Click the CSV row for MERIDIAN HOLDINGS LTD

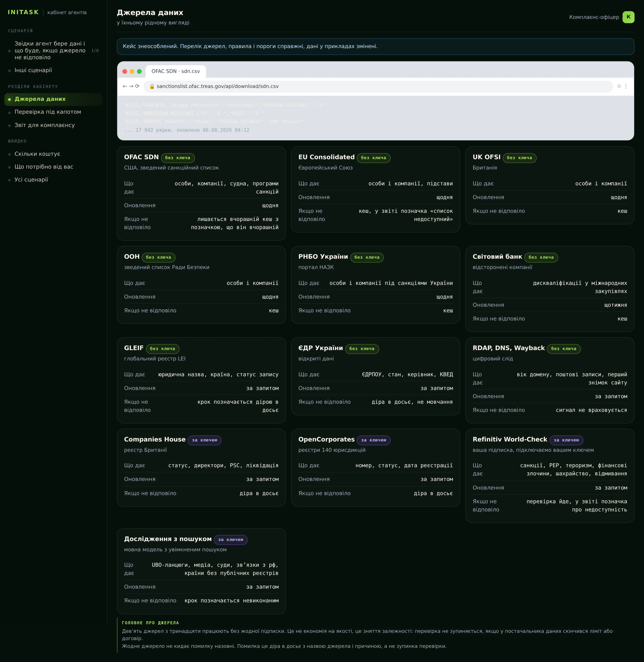(194, 113)
